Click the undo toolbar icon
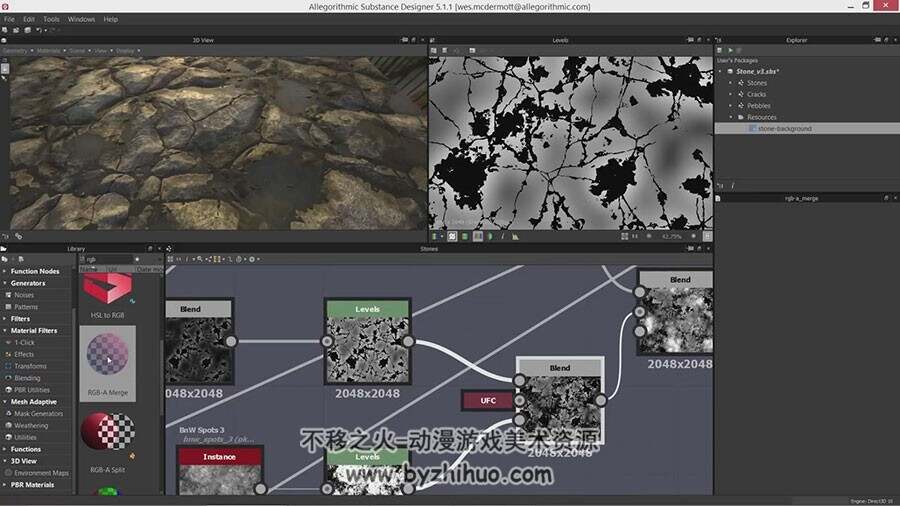The image size is (900, 506). click(x=38, y=30)
